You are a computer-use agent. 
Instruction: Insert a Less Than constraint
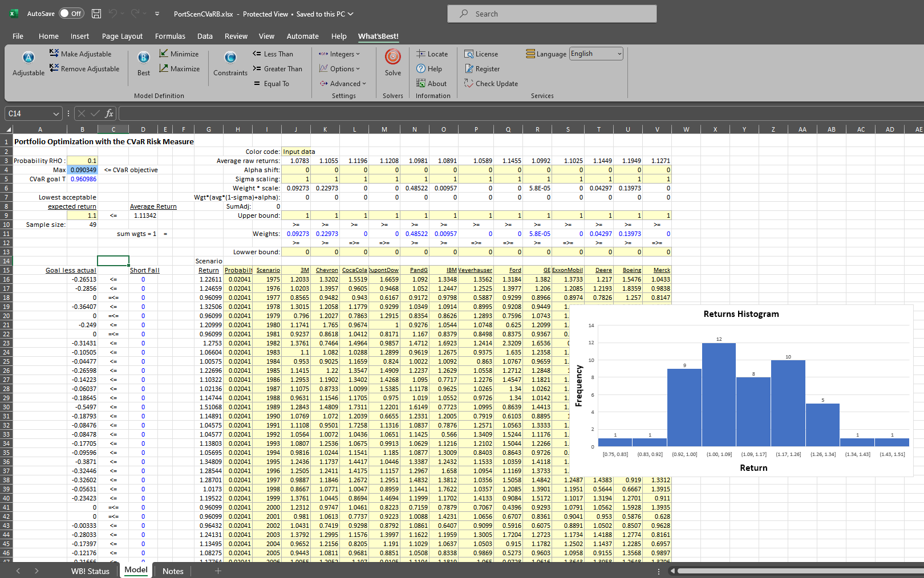pyautogui.click(x=273, y=54)
